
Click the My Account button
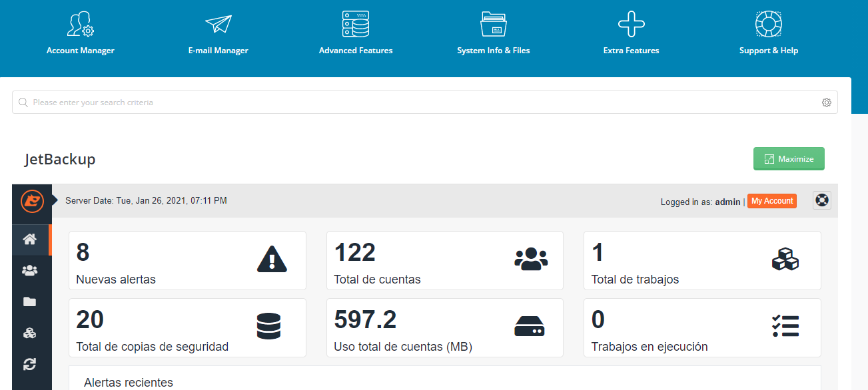pyautogui.click(x=772, y=201)
